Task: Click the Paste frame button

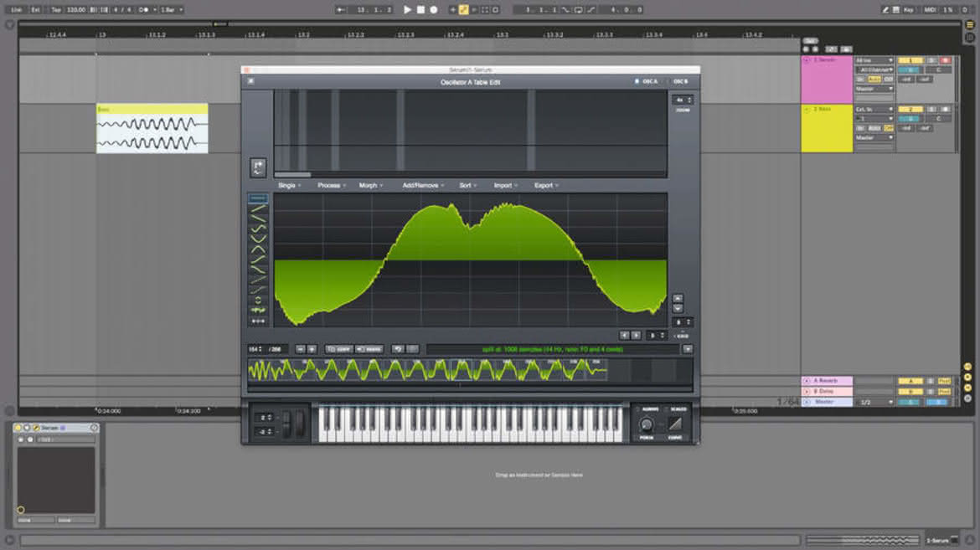Action: [369, 349]
